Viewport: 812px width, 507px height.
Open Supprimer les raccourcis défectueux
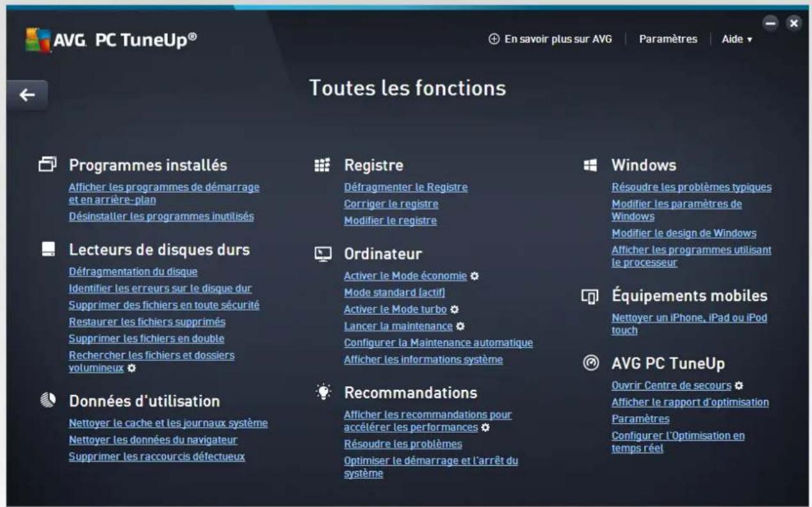(157, 456)
